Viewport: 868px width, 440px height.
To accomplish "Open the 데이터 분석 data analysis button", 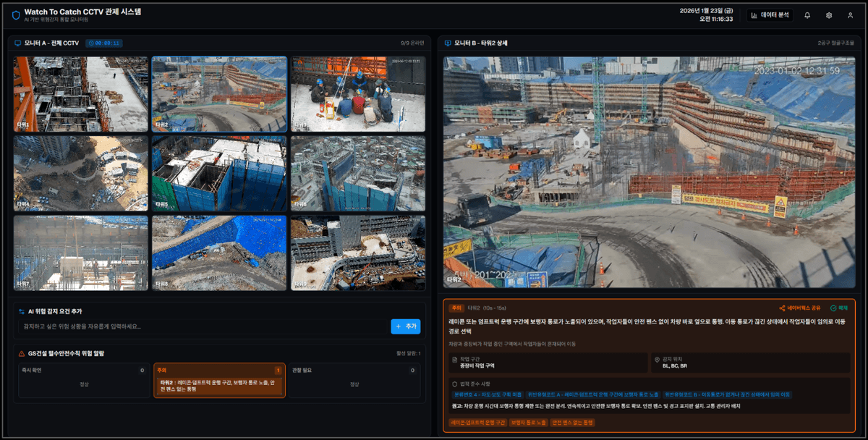I will 770,15.
